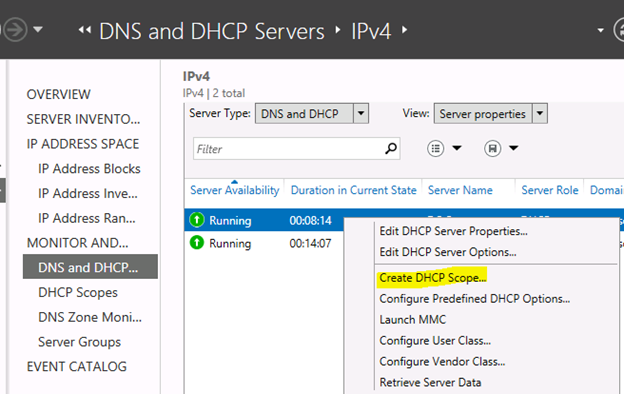Image resolution: width=624 pixels, height=394 pixels.
Task: Open the View Server properties dropdown
Action: tap(540, 113)
